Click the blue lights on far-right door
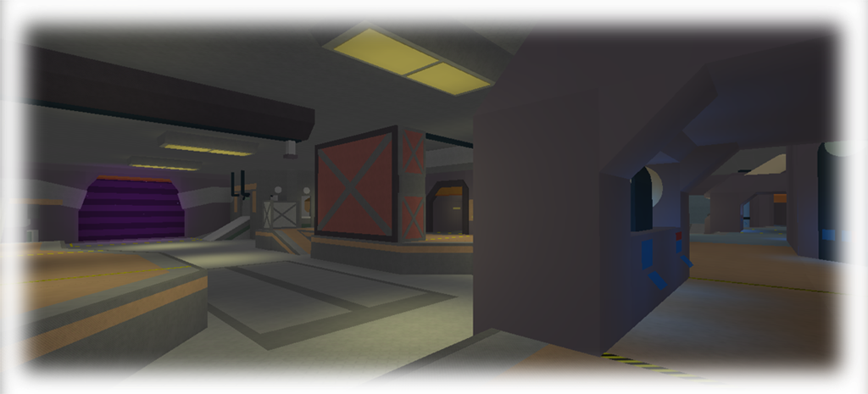Viewport: 868px width, 394px height. [x=837, y=236]
